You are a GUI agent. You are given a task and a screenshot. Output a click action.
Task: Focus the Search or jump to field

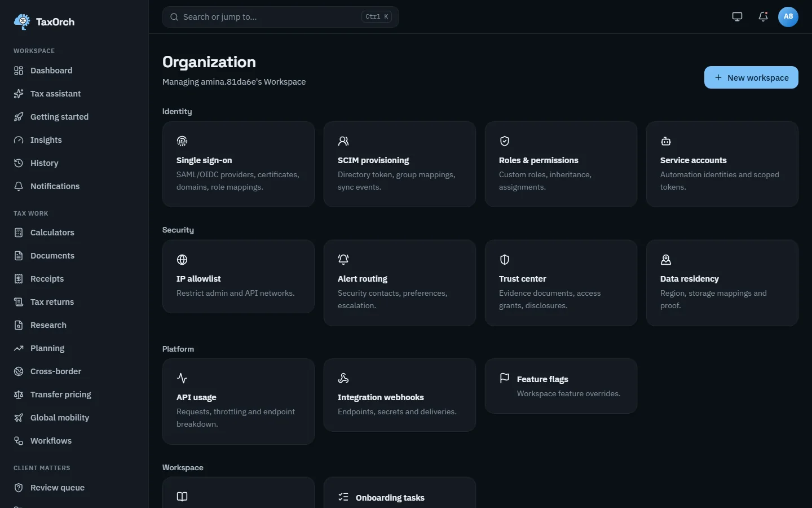point(281,17)
